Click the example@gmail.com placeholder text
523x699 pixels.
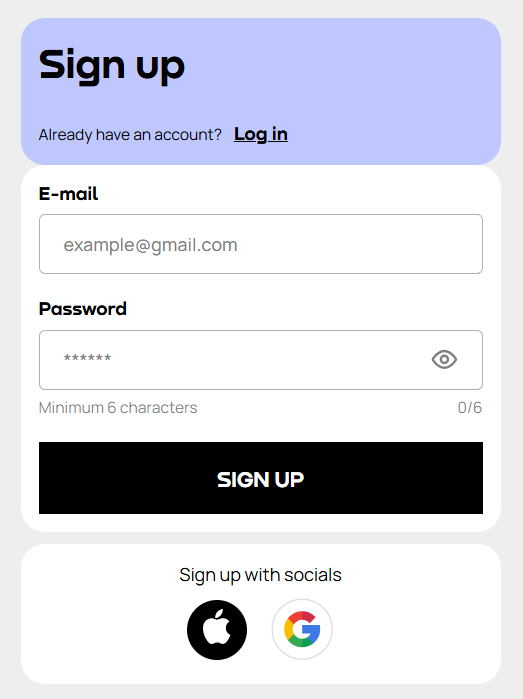click(x=150, y=245)
